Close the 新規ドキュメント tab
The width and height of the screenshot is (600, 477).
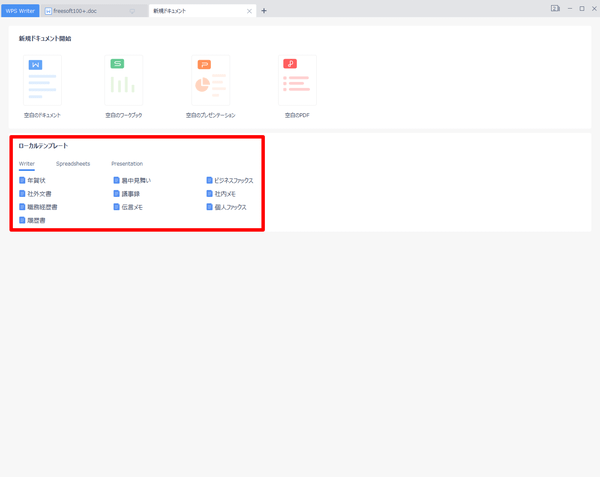pos(250,10)
